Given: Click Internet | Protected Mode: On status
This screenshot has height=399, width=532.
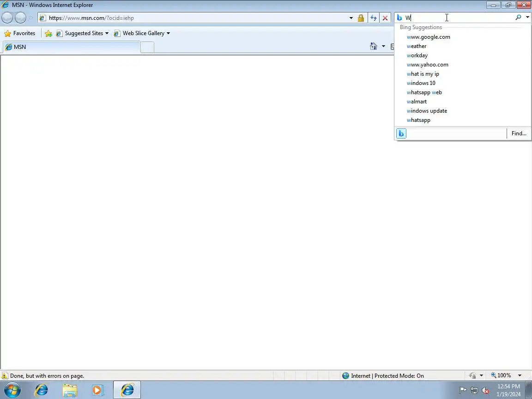Looking at the screenshot, I should click(387, 375).
